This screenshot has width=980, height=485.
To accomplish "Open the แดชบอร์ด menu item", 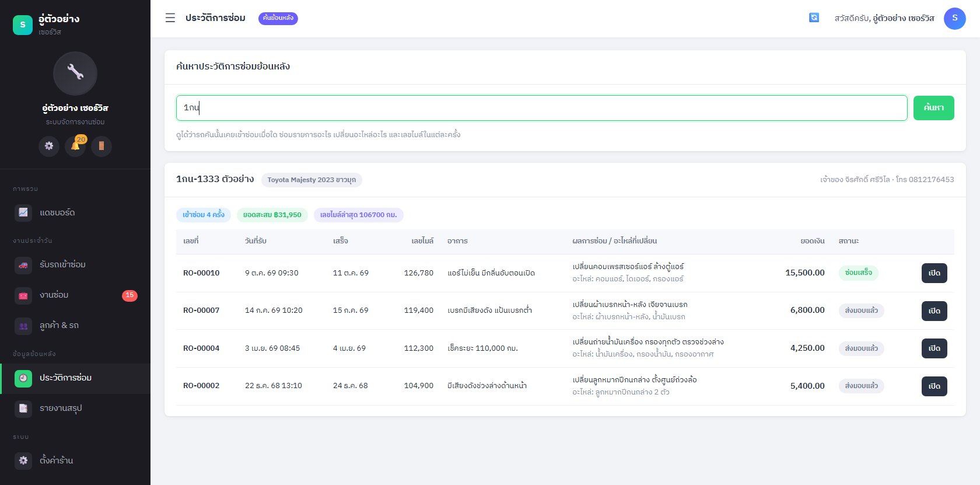I will coord(75,212).
